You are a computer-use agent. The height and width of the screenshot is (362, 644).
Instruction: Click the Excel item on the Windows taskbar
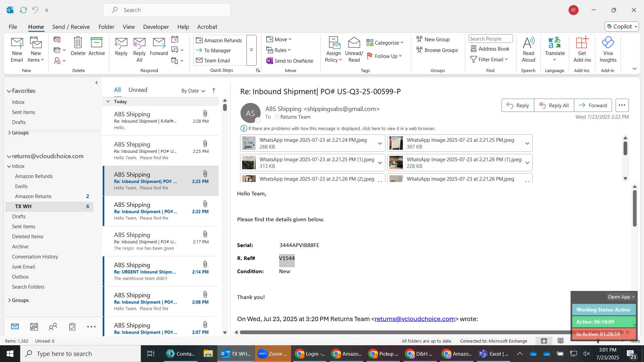(x=493, y=354)
